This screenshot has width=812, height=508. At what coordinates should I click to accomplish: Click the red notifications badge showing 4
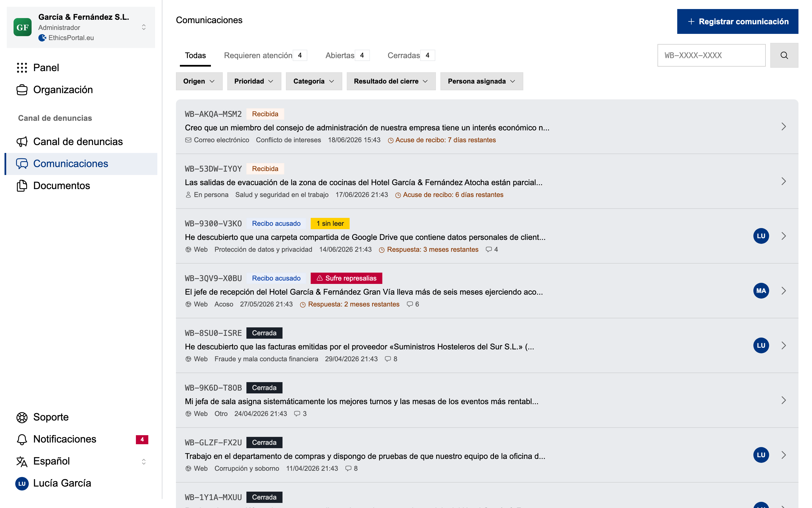pyautogui.click(x=142, y=439)
